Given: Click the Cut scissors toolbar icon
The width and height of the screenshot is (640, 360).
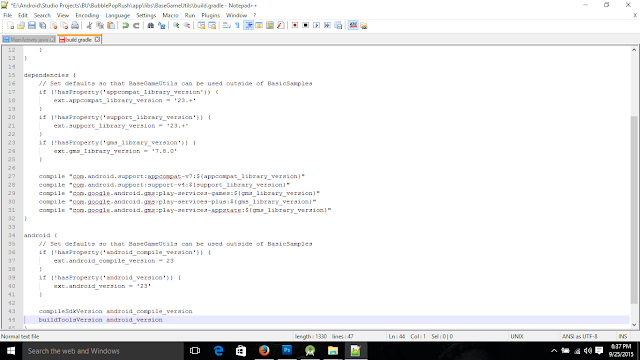Looking at the screenshot, I should pyautogui.click(x=89, y=26).
